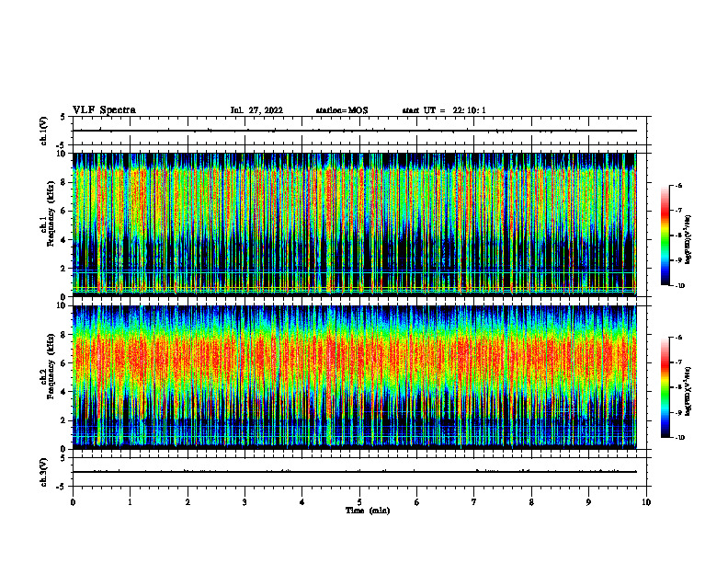
Task: Click time-axis tick label "7"
Action: (x=474, y=502)
